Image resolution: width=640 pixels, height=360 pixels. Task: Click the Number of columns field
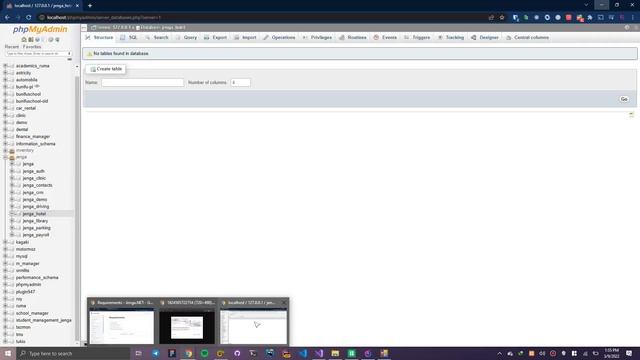point(240,82)
